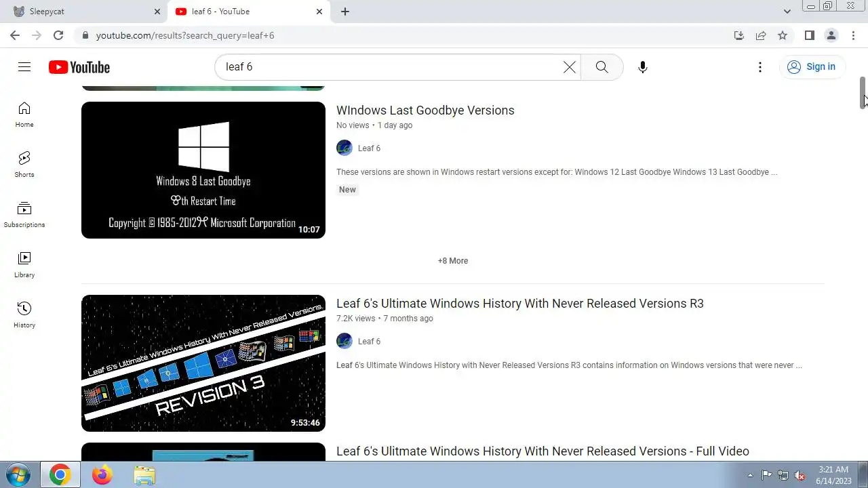This screenshot has width=868, height=488.
Task: Click the '7.2K views • 7 months ago' text
Action: point(384,319)
